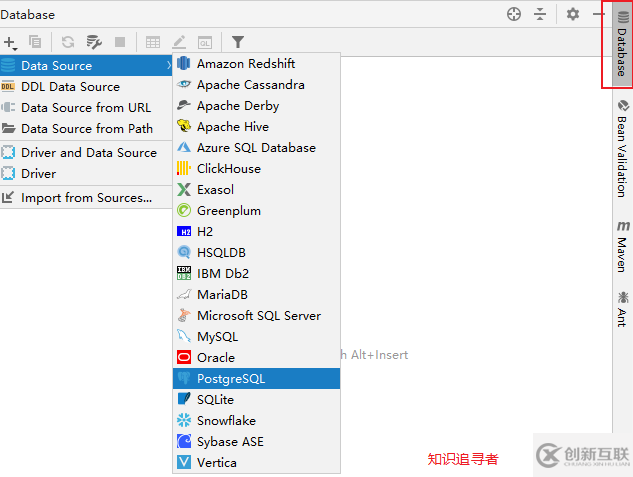Jump to Query Console QL icon
633x477 pixels.
point(205,42)
